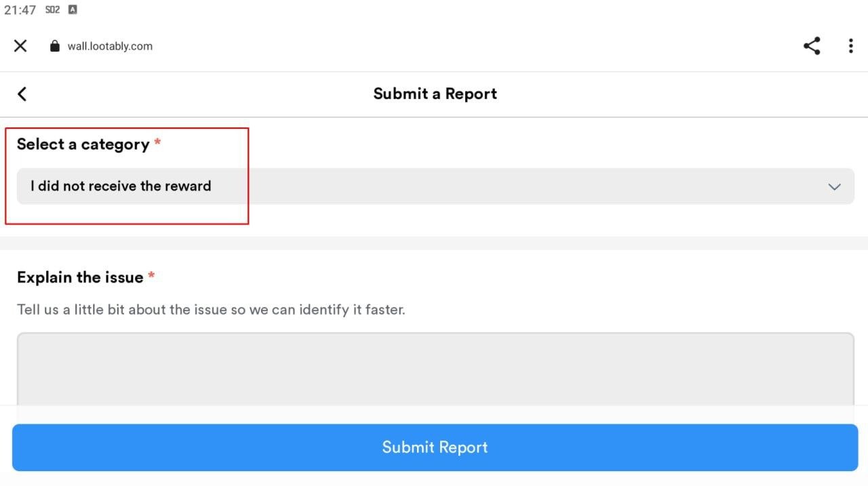
Task: Open the 'I did not receive the reward' dropdown
Action: (x=435, y=186)
